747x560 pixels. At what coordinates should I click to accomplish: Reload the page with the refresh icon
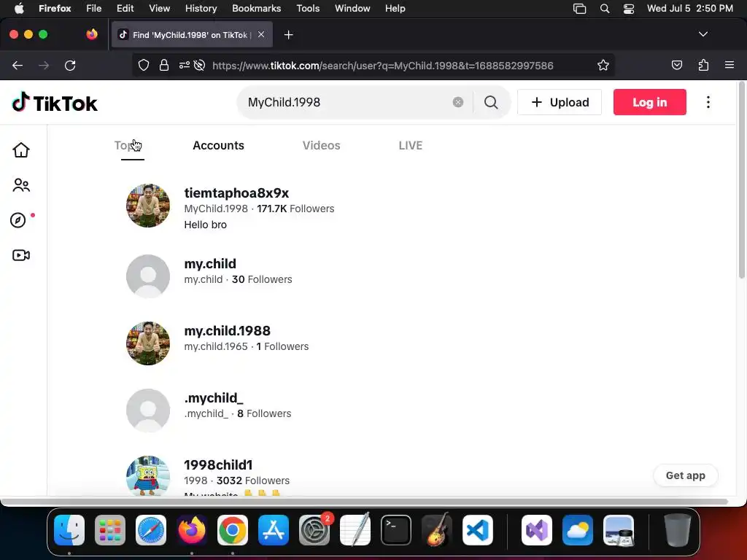[x=70, y=65]
